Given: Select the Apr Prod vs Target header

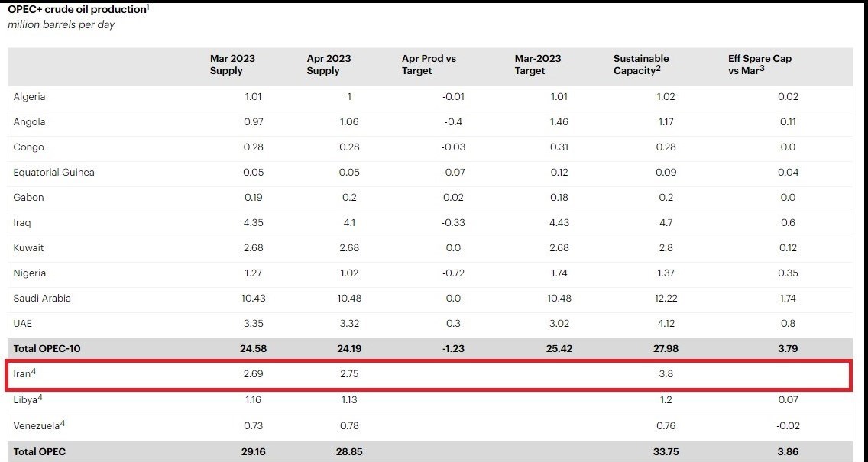Looking at the screenshot, I should pyautogui.click(x=429, y=65).
